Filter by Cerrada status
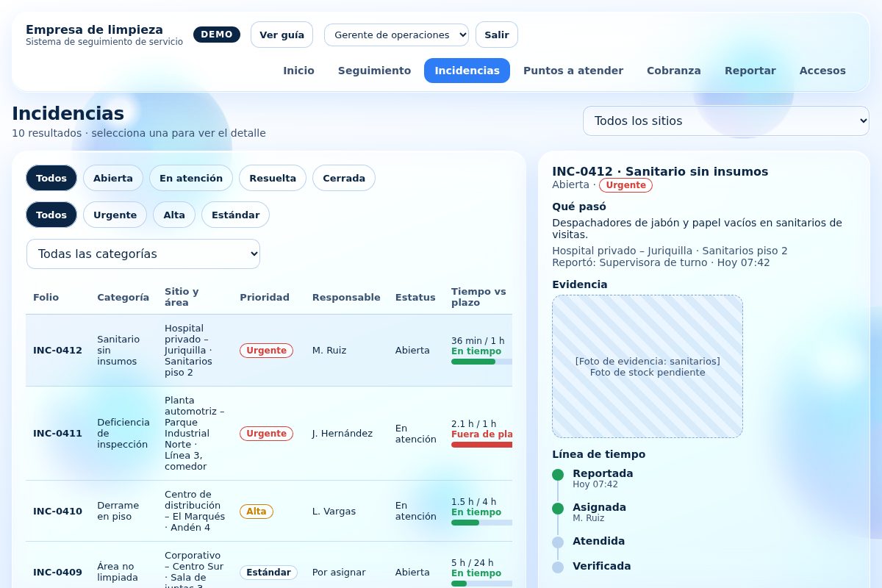Screen dimensions: 882x588 pos(344,178)
